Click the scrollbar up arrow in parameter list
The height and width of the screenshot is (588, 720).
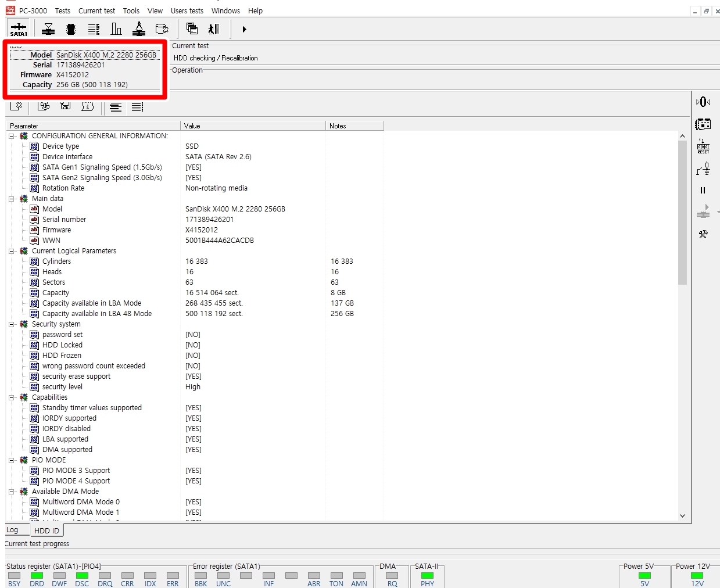pyautogui.click(x=682, y=136)
